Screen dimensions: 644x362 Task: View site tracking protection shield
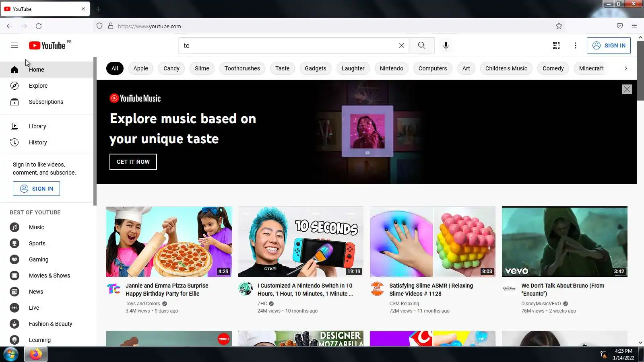(99, 26)
